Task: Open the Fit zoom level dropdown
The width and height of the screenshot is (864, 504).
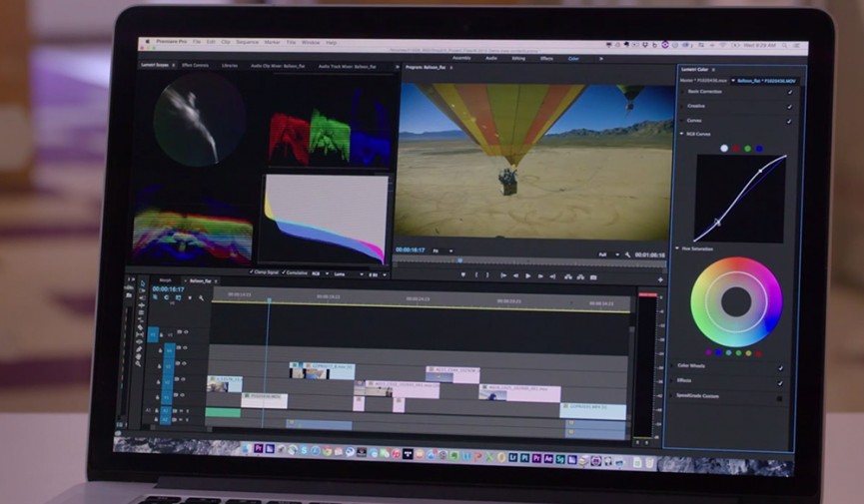Action: 443,251
